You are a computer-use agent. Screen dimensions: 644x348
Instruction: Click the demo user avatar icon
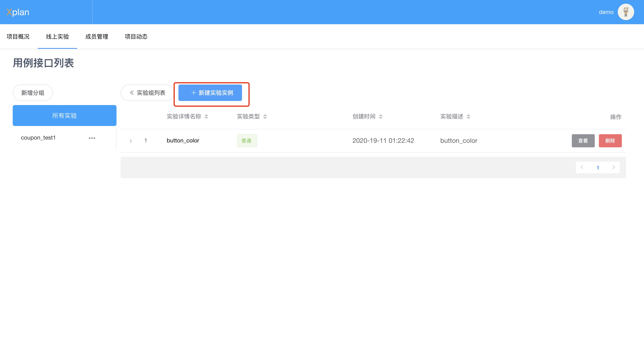tap(626, 12)
